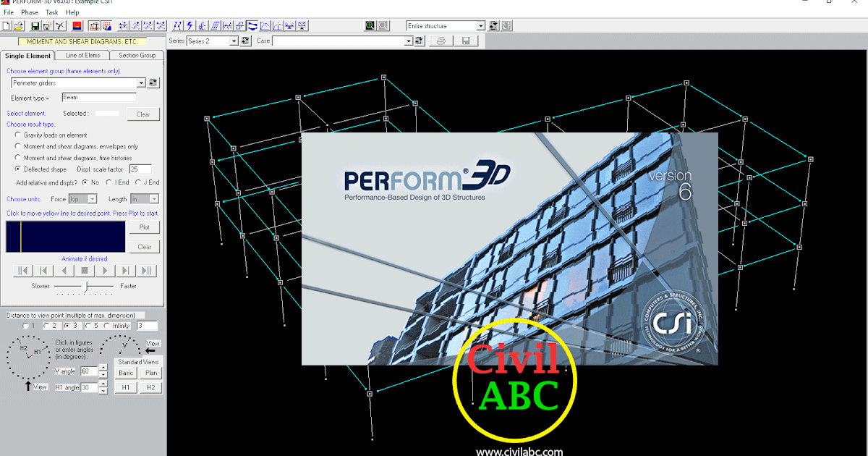This screenshot has height=456, width=868.
Task: Jump animation to the last frame
Action: (146, 271)
